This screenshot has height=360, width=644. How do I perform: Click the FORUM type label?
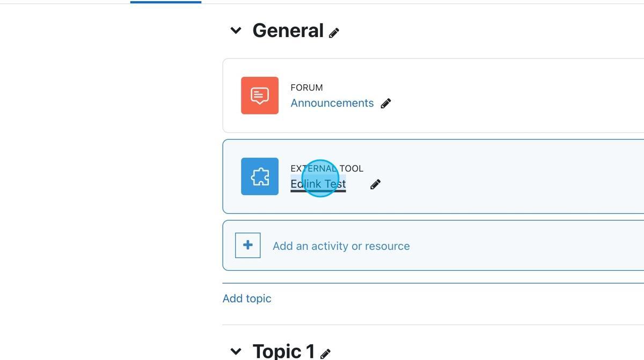click(x=306, y=88)
